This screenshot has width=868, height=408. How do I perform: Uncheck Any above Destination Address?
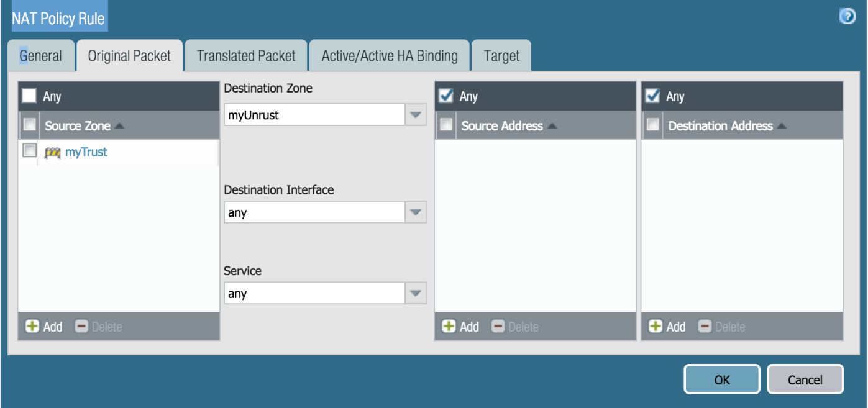[652, 96]
